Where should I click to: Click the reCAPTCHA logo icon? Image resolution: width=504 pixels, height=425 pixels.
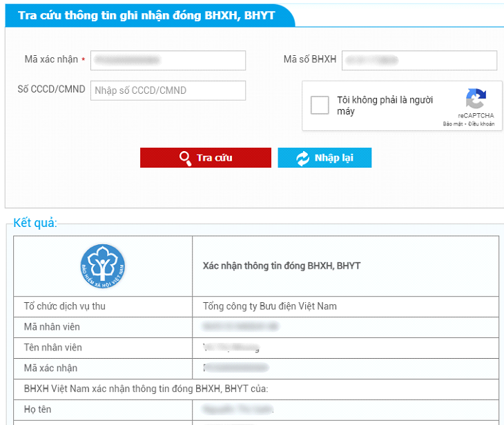476,98
